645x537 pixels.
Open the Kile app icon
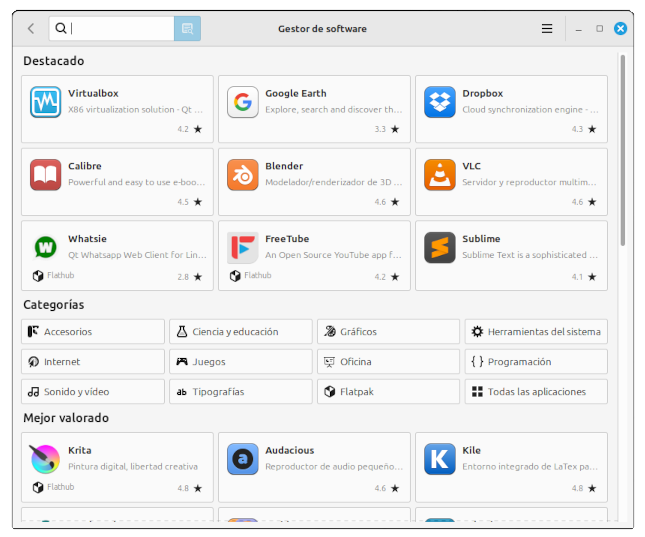click(440, 459)
